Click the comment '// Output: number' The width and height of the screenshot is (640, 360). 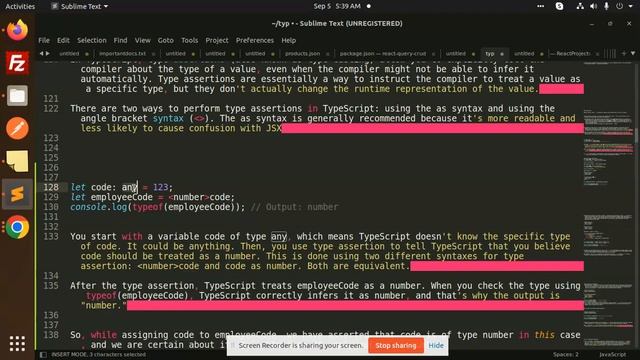[294, 207]
